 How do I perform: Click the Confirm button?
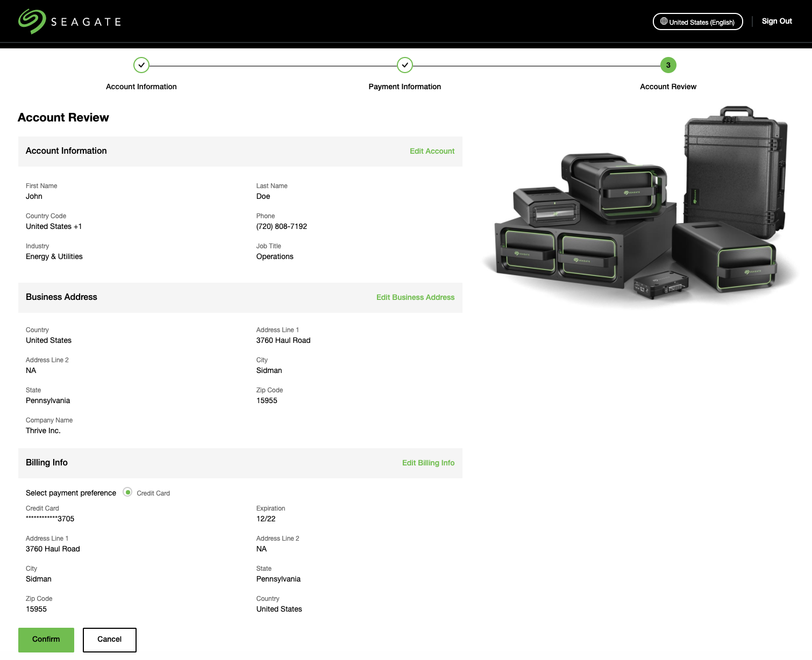[46, 640]
